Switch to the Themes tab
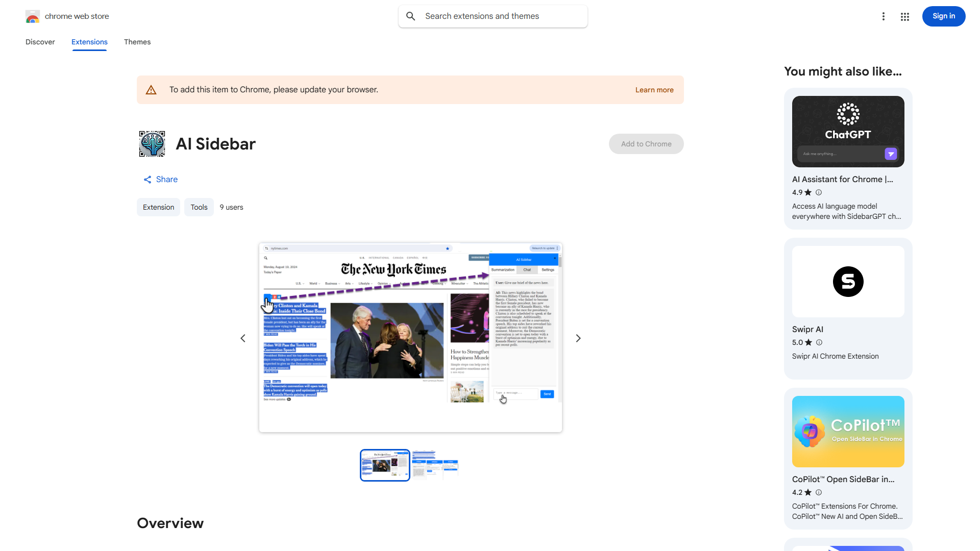980x551 pixels. pyautogui.click(x=137, y=42)
